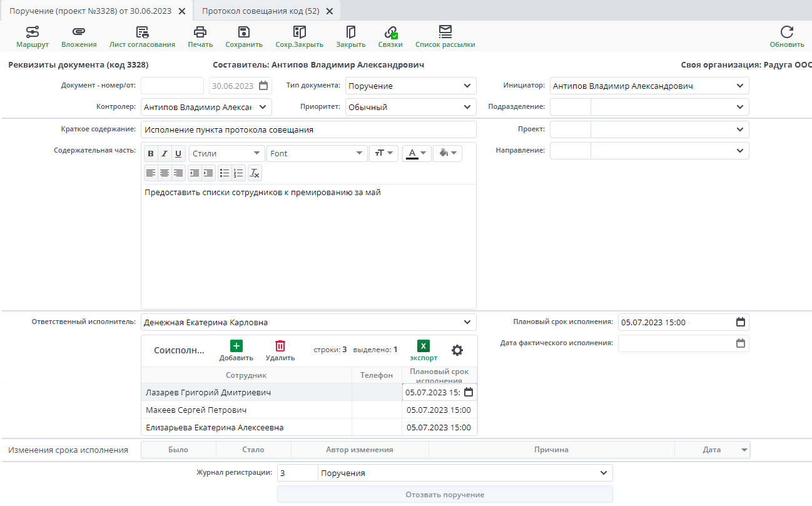Toggle italic formatting in editor

[x=165, y=154]
